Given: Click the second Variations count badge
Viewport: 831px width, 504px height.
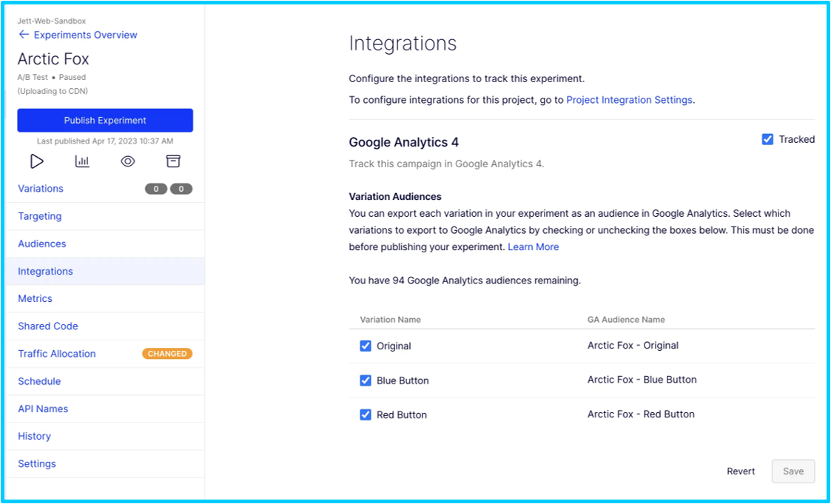Looking at the screenshot, I should point(181,189).
